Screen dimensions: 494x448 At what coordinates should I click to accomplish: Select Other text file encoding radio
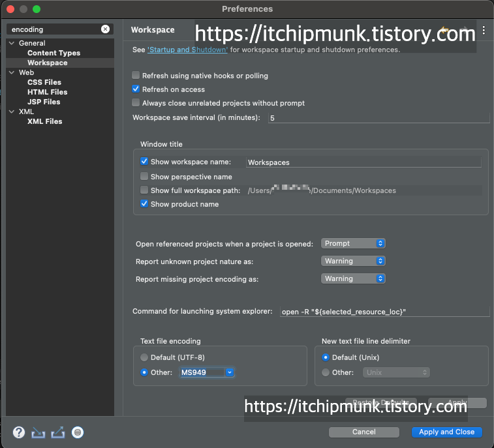coord(144,372)
